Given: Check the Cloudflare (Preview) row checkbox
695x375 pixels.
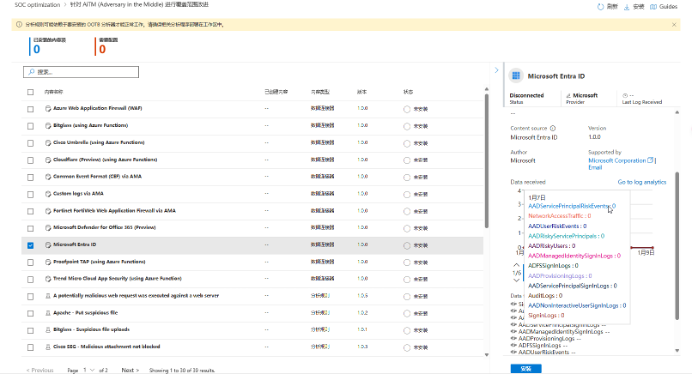Looking at the screenshot, I should click(30, 160).
